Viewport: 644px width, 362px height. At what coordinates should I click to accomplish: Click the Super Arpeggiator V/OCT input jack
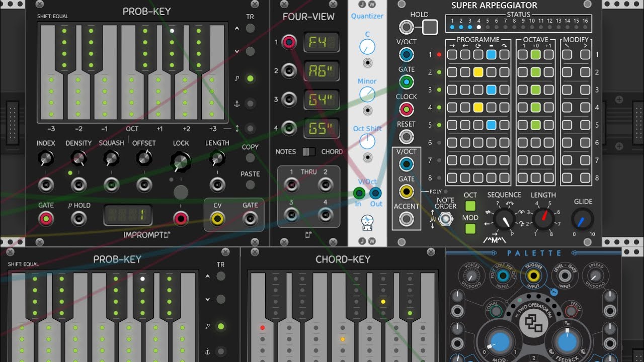407,54
